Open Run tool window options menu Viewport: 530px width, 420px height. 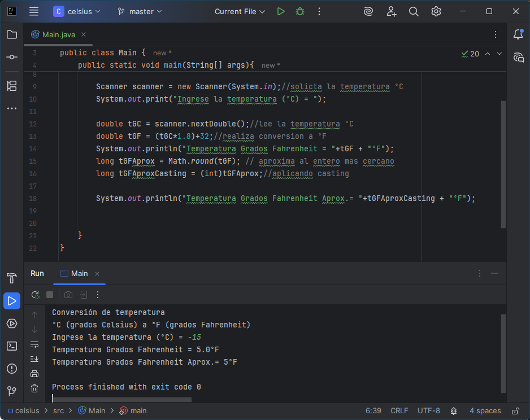tap(479, 273)
